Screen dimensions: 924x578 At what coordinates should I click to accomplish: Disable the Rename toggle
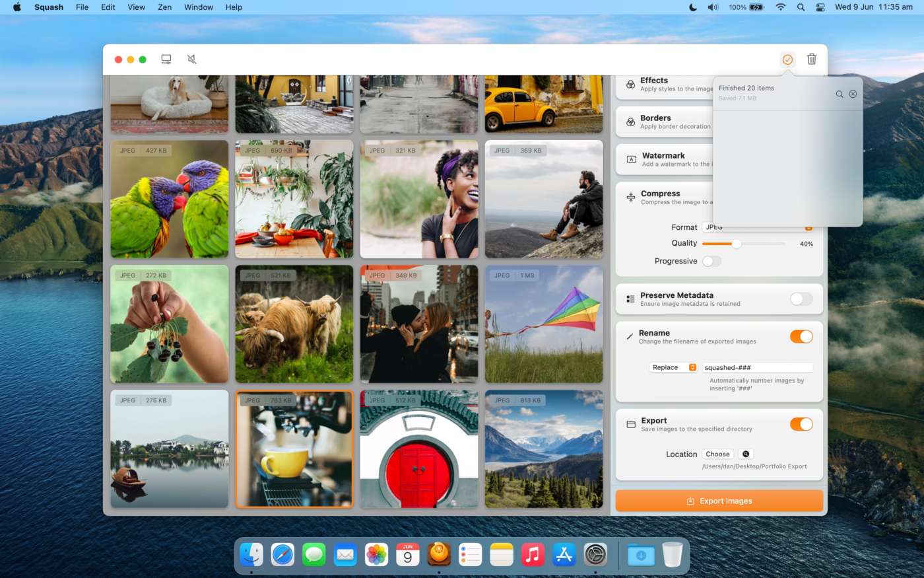pos(801,337)
